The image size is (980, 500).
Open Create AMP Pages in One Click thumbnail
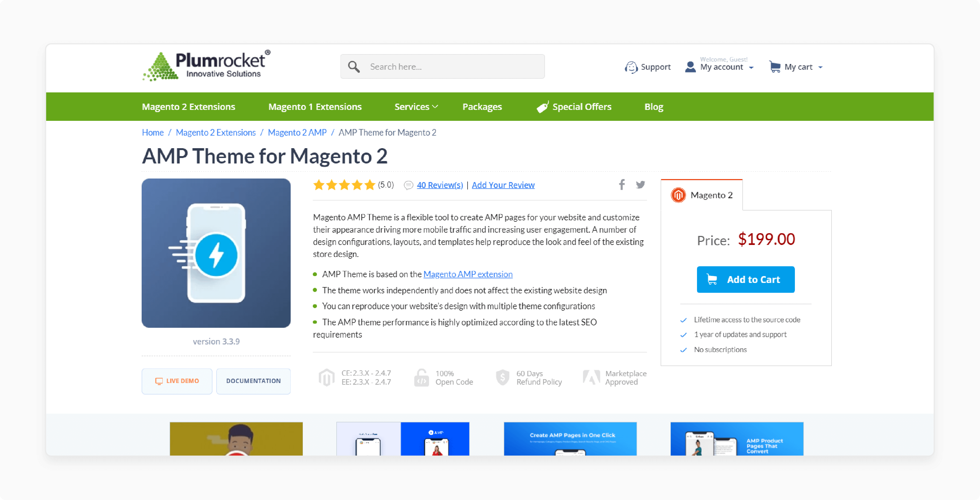pos(570,438)
